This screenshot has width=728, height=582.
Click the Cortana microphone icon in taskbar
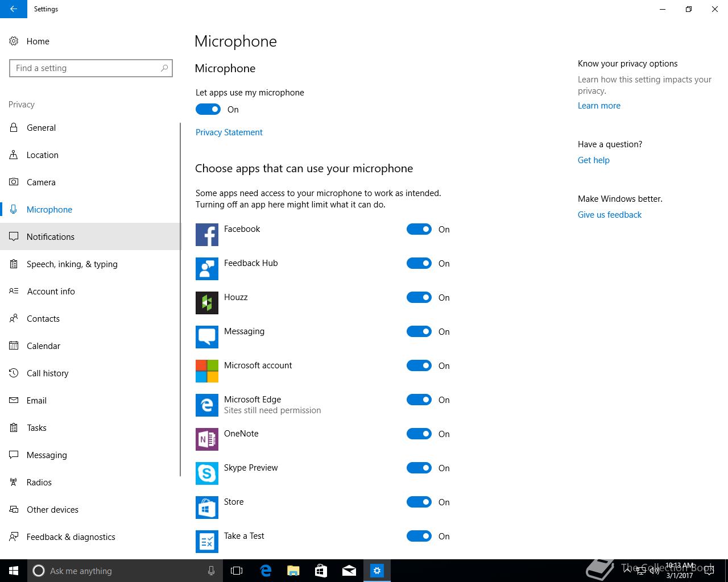[x=211, y=571]
